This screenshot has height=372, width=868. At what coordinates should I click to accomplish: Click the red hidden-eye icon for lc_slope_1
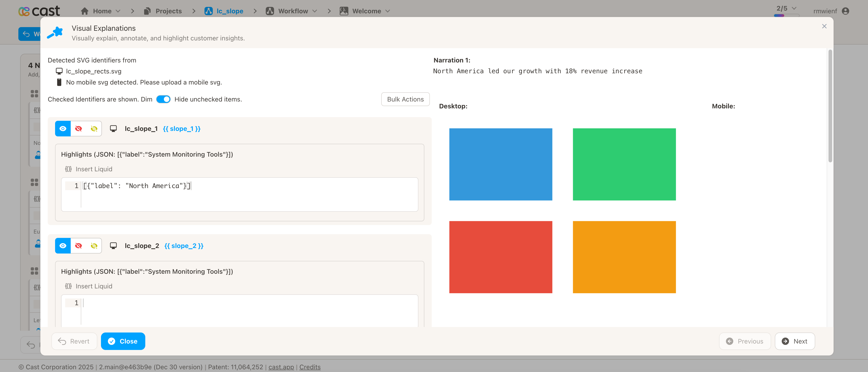click(78, 129)
